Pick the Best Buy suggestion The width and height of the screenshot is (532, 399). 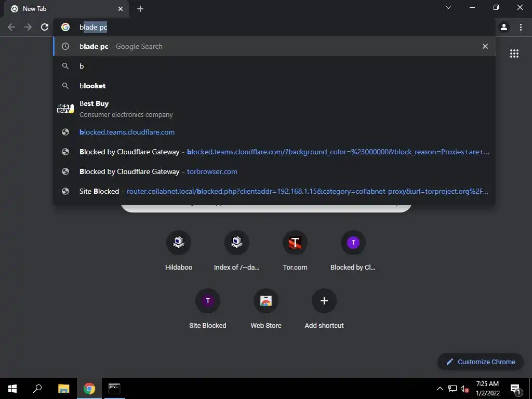274,109
